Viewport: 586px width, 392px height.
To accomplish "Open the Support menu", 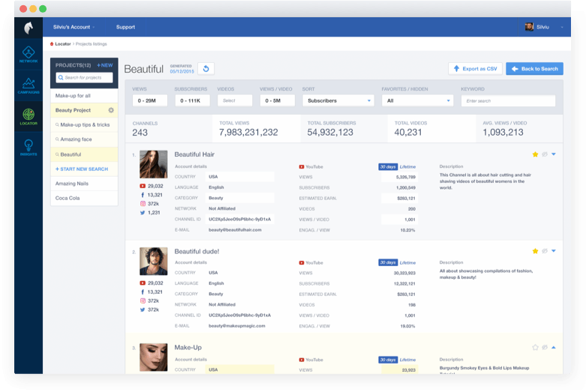I will pyautogui.click(x=125, y=27).
